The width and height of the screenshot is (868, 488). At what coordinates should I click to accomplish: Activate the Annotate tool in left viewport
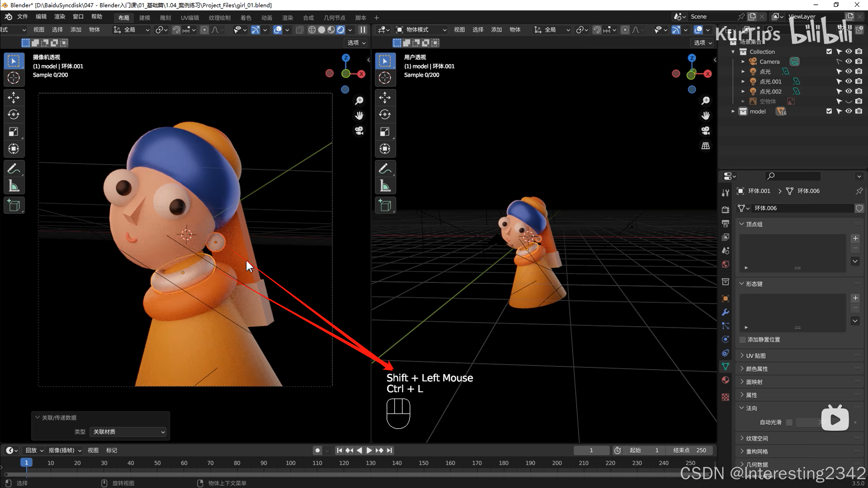coord(14,169)
